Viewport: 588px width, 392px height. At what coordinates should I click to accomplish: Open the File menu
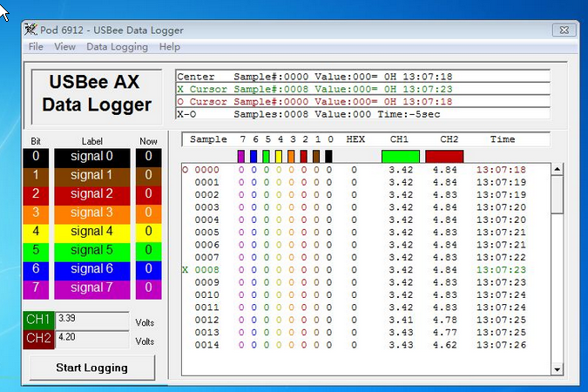coord(36,47)
